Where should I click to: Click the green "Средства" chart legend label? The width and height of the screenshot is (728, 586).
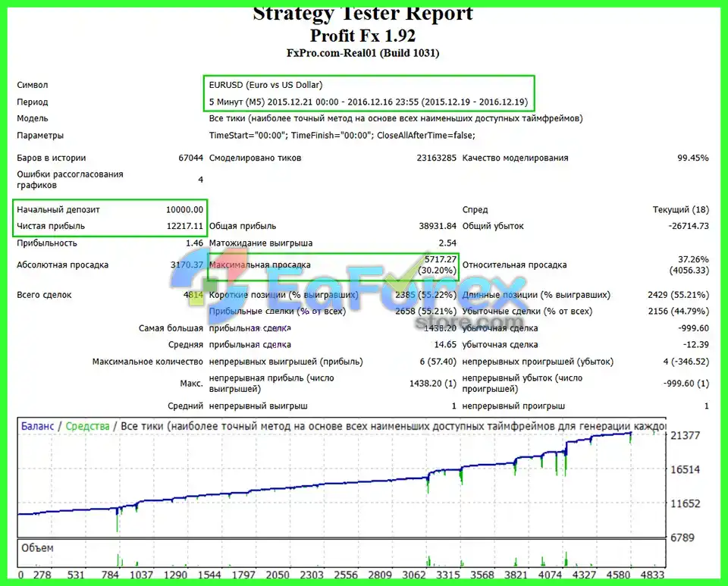pos(87,426)
